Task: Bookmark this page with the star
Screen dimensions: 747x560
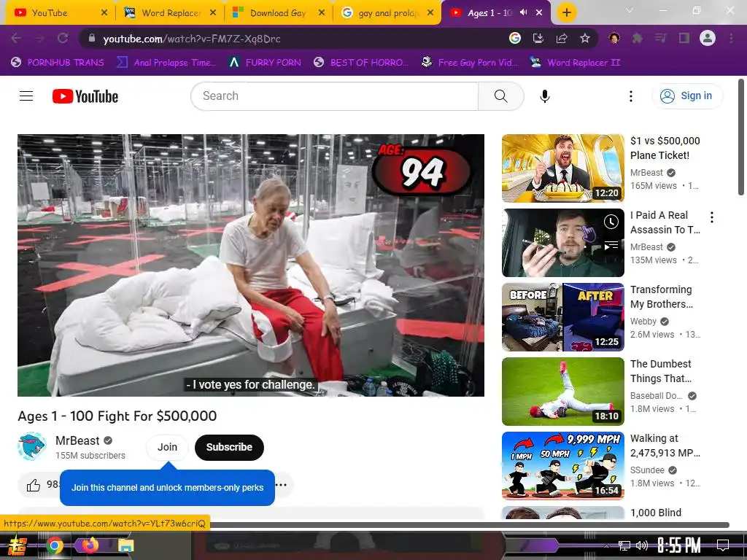Action: 585,39
